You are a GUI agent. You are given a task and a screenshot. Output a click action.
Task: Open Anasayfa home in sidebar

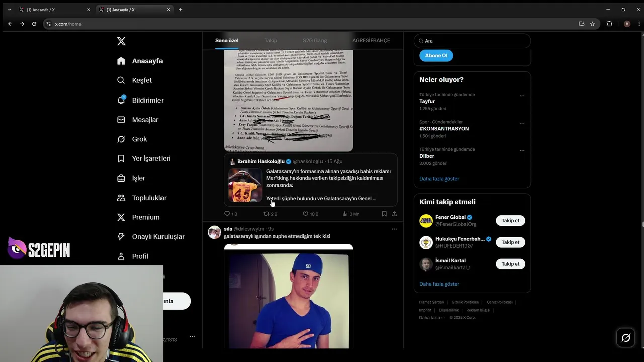click(x=140, y=61)
